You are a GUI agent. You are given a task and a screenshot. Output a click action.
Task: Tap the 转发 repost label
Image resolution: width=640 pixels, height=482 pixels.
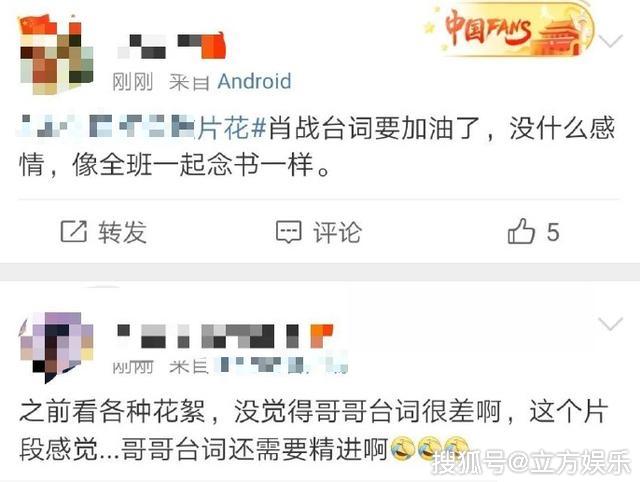122,232
